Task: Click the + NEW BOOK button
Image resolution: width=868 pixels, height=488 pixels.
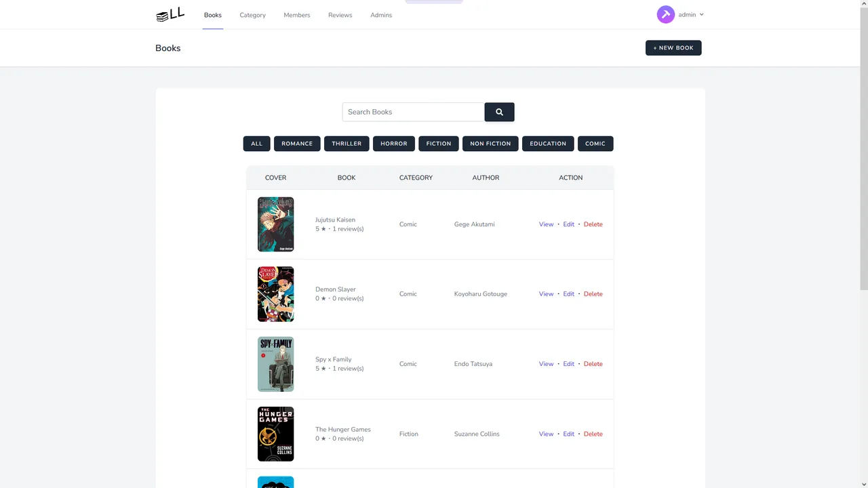Action: (673, 48)
